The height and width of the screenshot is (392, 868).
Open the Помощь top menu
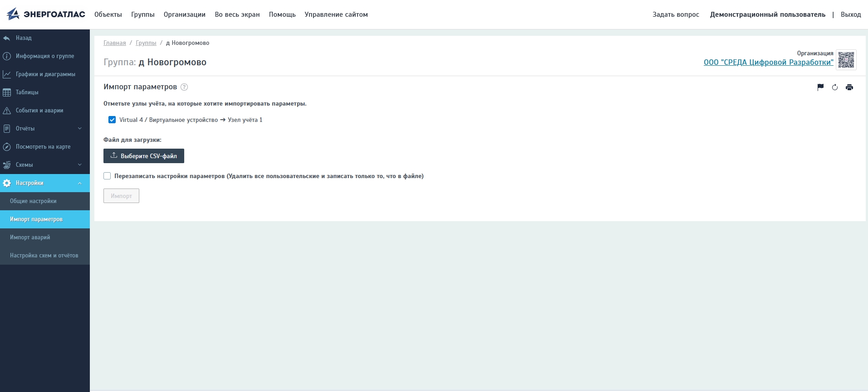pos(282,15)
